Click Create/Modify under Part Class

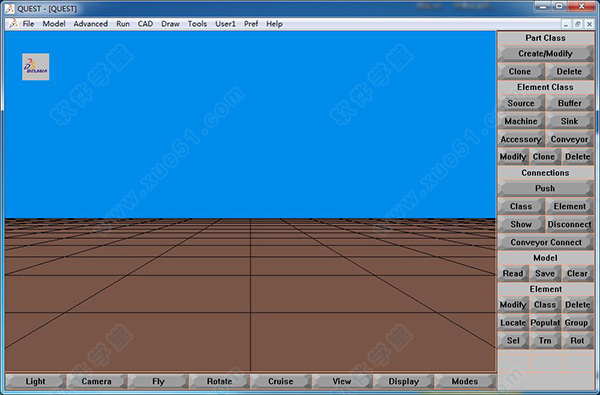click(x=545, y=54)
